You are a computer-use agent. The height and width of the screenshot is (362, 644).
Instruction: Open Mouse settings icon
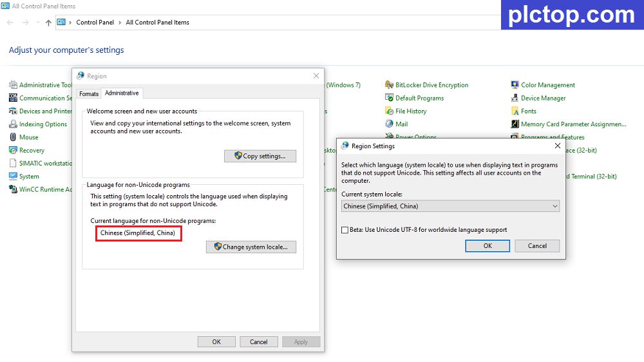pyautogui.click(x=13, y=137)
